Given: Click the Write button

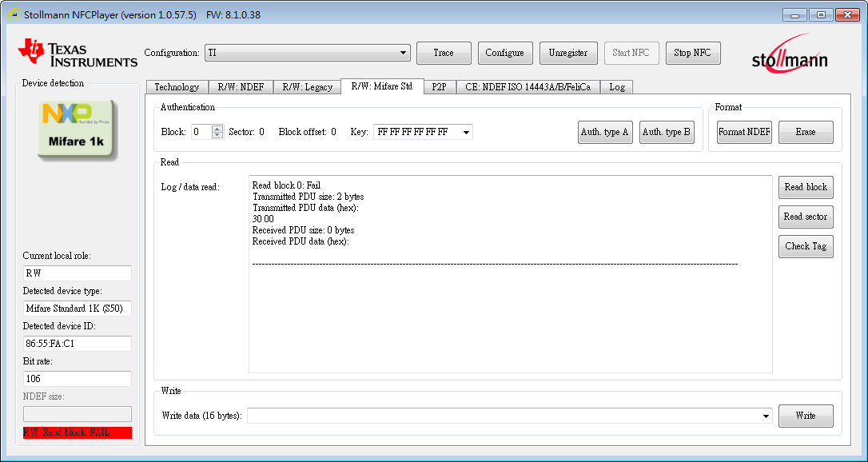Looking at the screenshot, I should pyautogui.click(x=806, y=416).
